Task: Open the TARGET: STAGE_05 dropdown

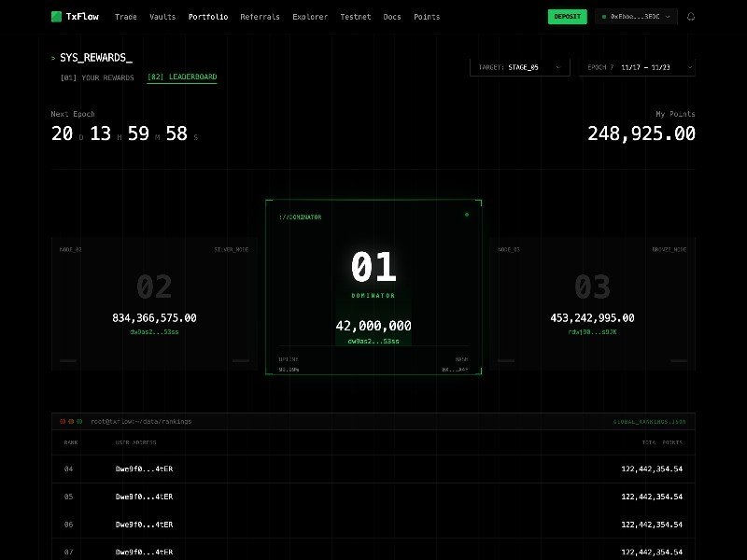Action: (x=519, y=66)
